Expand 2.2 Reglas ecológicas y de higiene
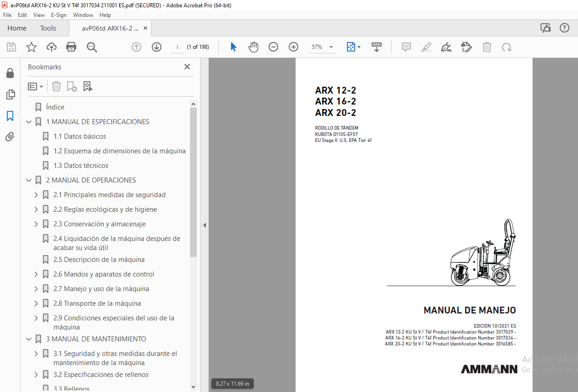This screenshot has width=578, height=392. (37, 209)
